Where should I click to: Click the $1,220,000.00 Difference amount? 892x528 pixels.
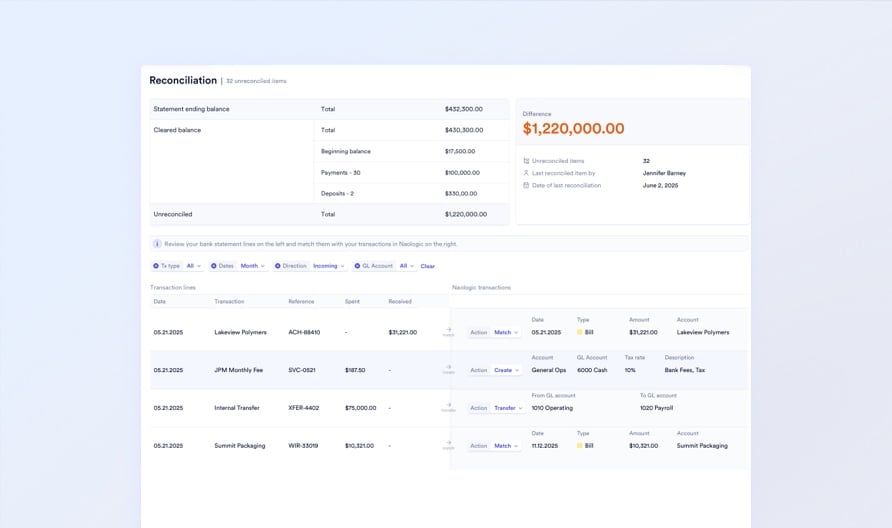[573, 129]
